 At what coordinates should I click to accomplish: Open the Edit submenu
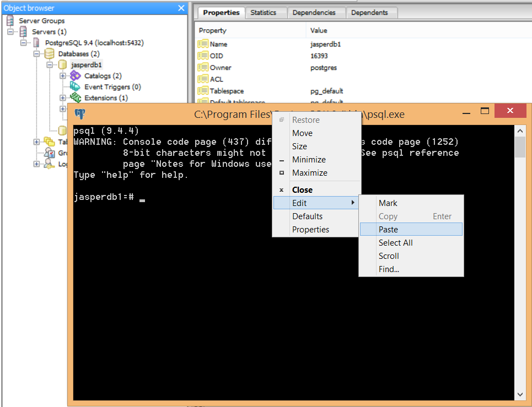(316, 203)
